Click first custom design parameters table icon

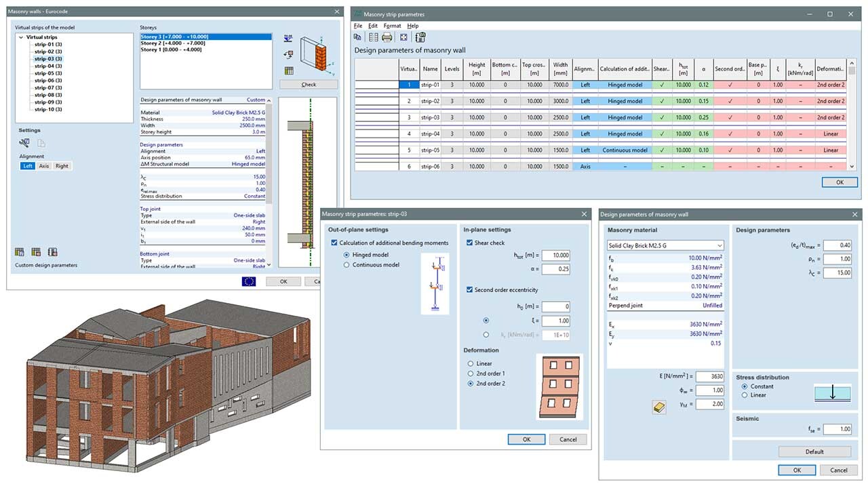click(x=20, y=252)
